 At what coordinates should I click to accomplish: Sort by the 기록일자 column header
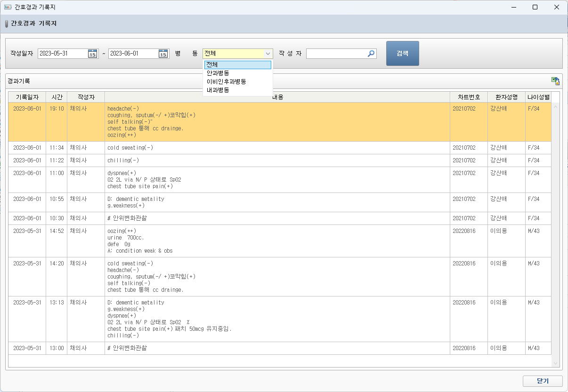point(27,97)
